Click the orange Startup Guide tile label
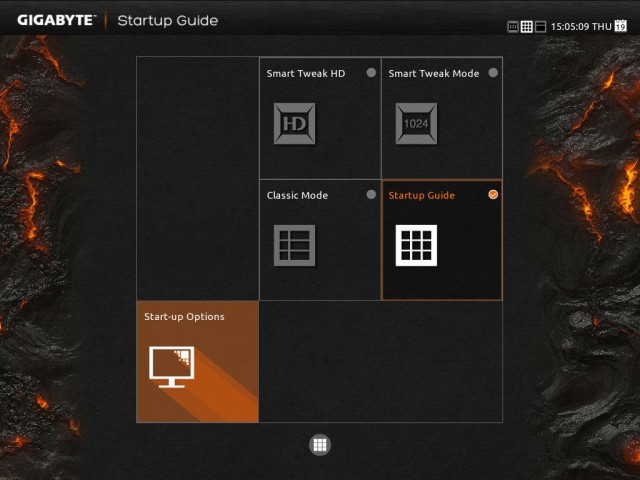This screenshot has height=480, width=640. 422,196
